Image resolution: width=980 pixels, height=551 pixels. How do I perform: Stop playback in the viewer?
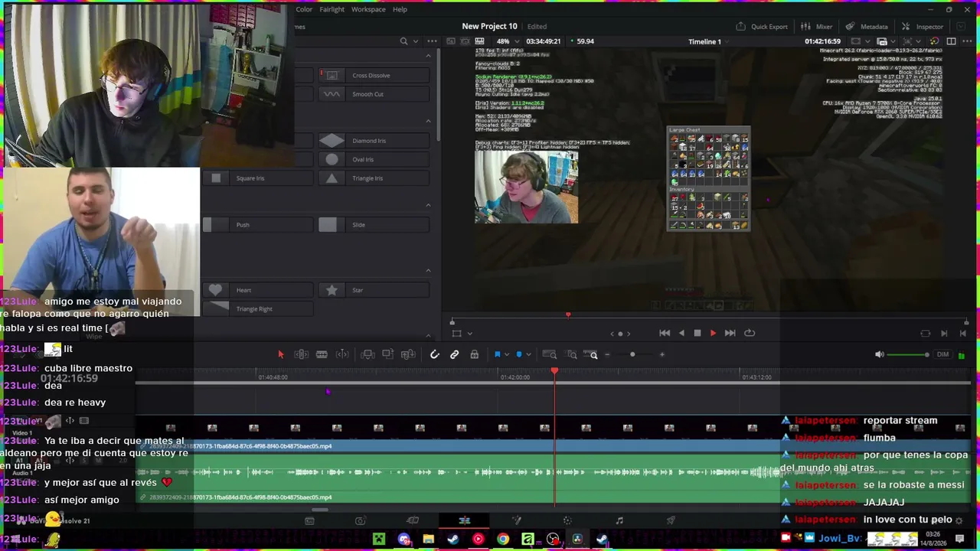[x=697, y=333]
